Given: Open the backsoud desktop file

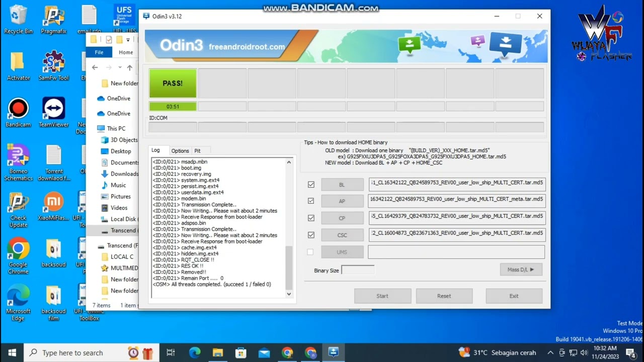Looking at the screenshot, I should coord(53,252).
